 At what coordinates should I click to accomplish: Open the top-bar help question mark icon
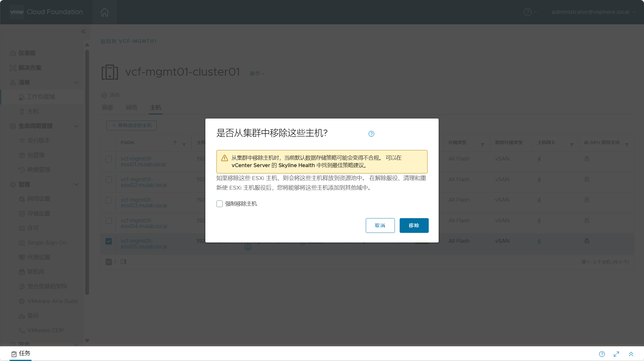coord(527,12)
